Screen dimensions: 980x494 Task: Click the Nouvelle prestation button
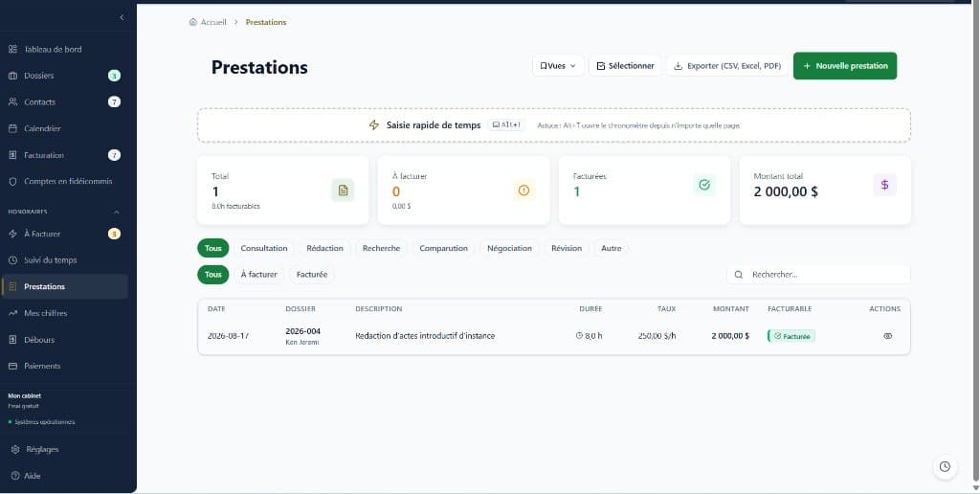(x=845, y=66)
